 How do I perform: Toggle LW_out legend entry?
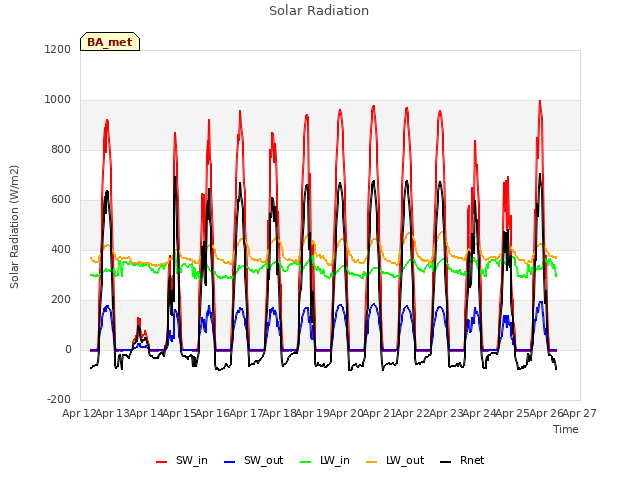395,461
